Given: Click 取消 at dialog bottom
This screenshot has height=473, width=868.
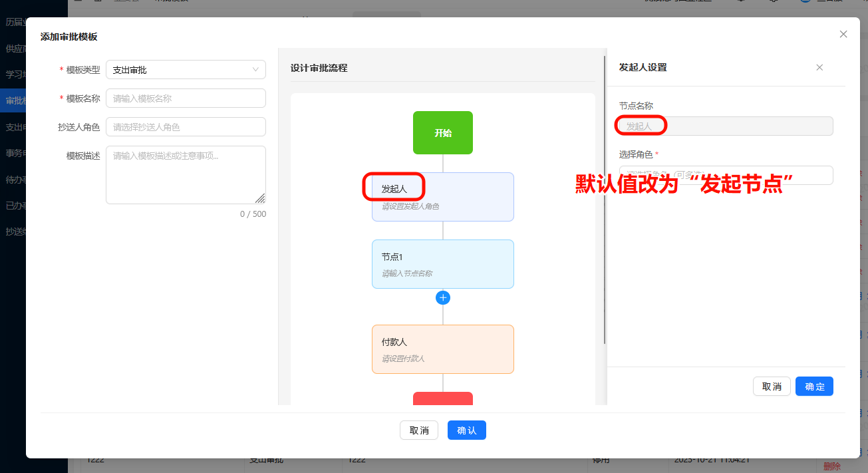Looking at the screenshot, I should click(419, 430).
